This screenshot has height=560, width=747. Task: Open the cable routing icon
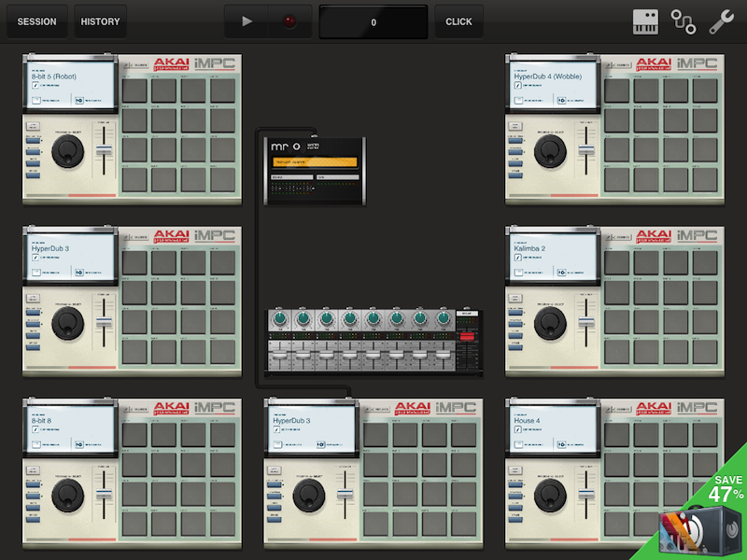click(684, 21)
